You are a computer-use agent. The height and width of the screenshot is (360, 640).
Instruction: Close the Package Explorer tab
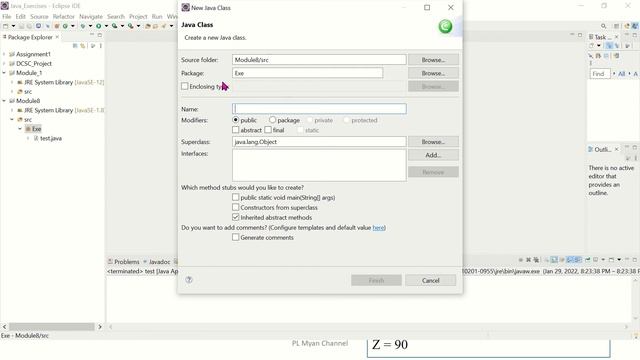click(x=57, y=37)
